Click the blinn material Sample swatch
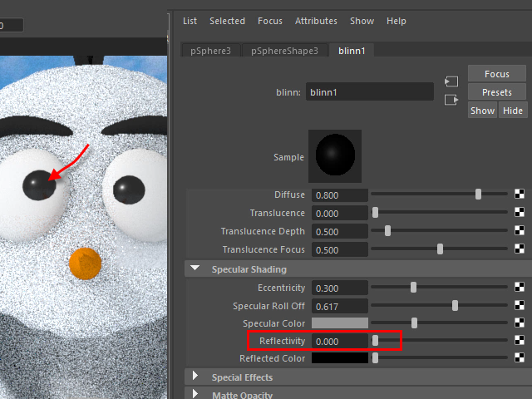Screen dimensions: 532x399 point(332,156)
